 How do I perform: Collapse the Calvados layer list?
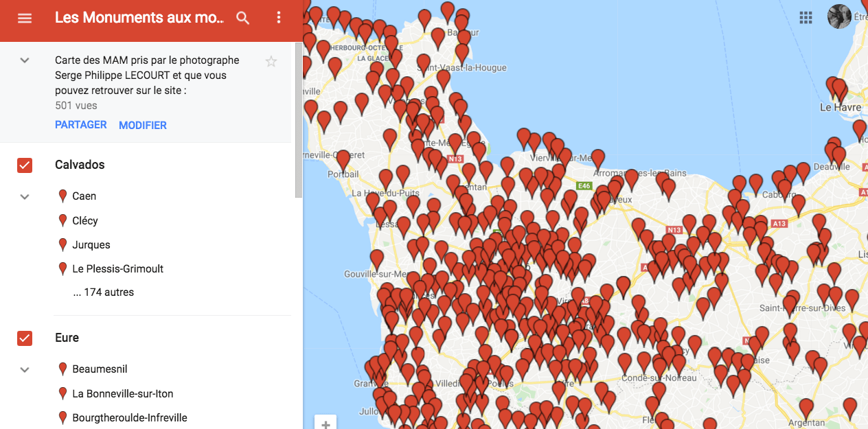[x=25, y=197]
